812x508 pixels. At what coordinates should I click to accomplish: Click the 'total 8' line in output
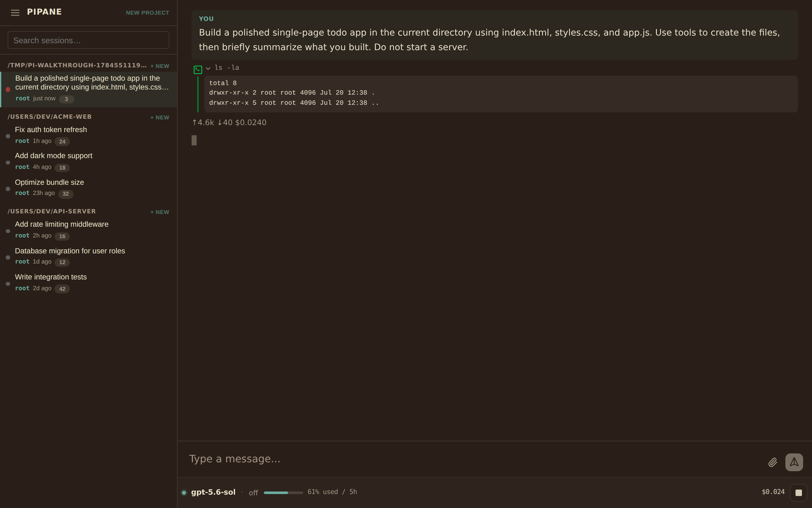(223, 83)
